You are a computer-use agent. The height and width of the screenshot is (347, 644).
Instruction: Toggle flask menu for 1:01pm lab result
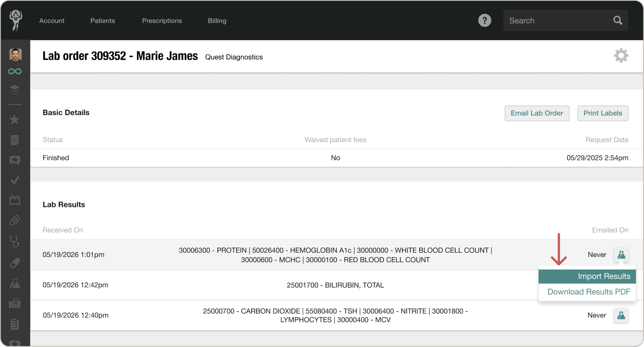[x=621, y=255]
